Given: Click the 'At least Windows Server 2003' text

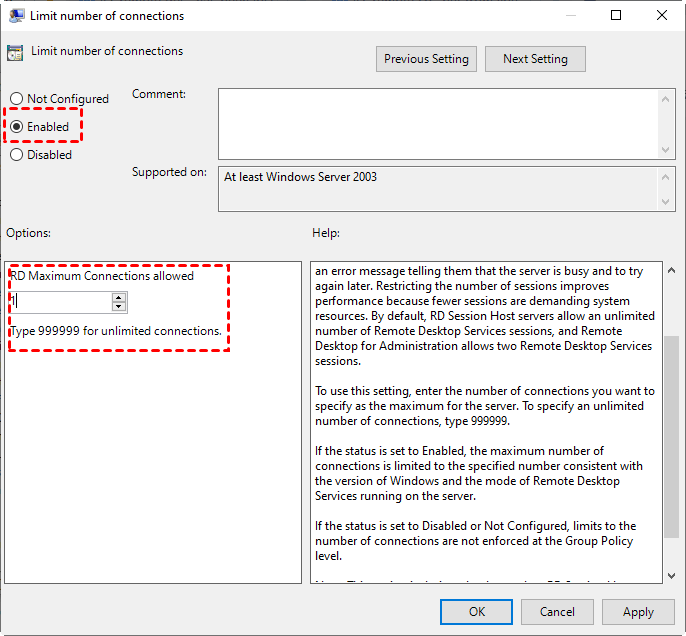Looking at the screenshot, I should coord(300,177).
